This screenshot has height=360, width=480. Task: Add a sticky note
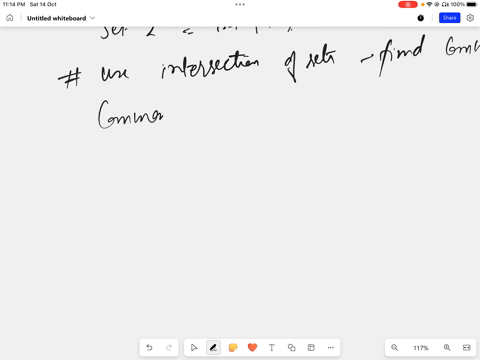[x=233, y=348]
